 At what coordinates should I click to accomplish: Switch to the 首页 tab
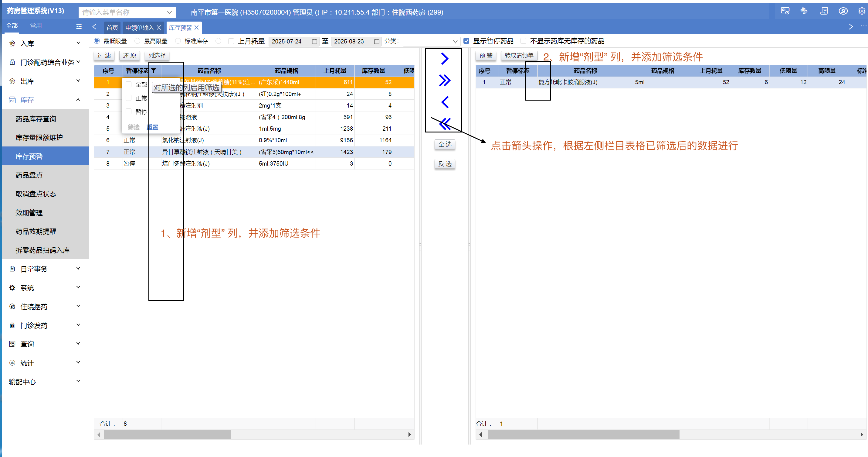tap(112, 28)
